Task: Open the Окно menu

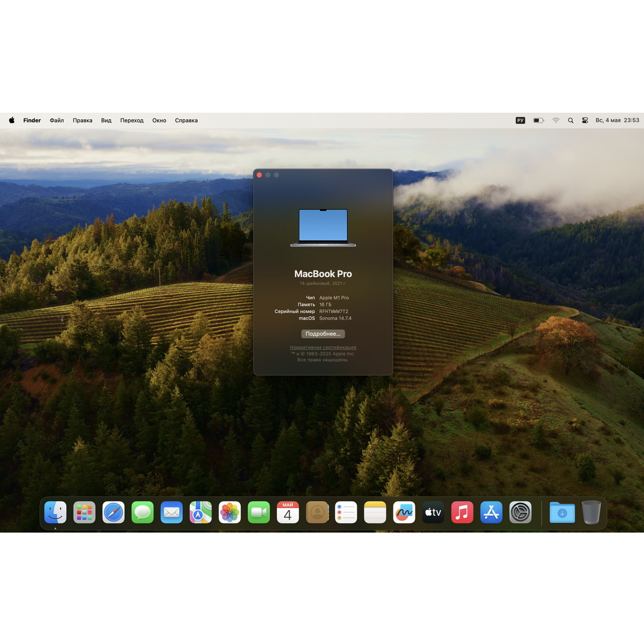Action: click(159, 120)
